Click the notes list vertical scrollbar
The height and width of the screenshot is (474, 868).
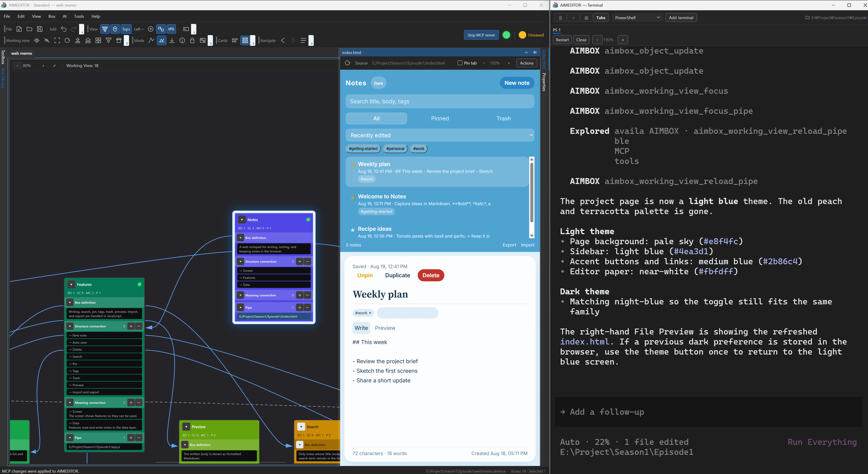pos(531,197)
